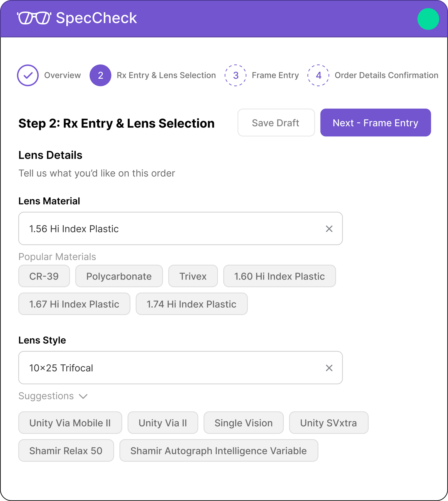Go to Order Details Confirmation step

click(x=386, y=75)
